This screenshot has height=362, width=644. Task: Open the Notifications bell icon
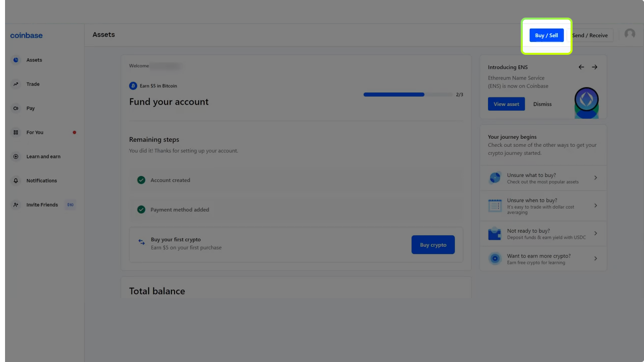[x=16, y=180]
